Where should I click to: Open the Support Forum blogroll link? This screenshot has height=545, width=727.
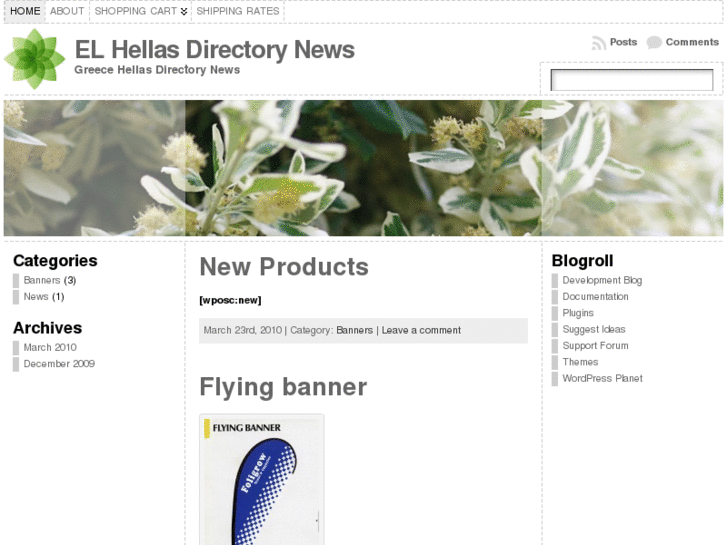click(595, 346)
